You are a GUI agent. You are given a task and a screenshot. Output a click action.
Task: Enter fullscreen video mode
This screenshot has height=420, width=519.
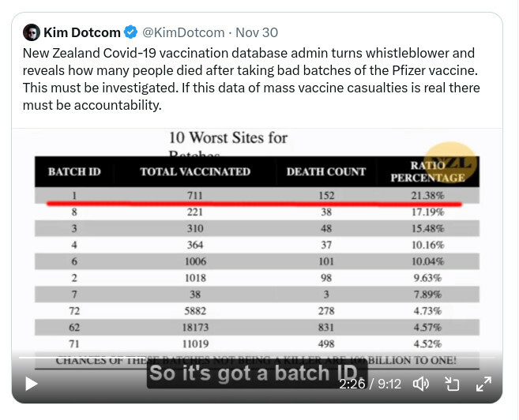pos(483,384)
